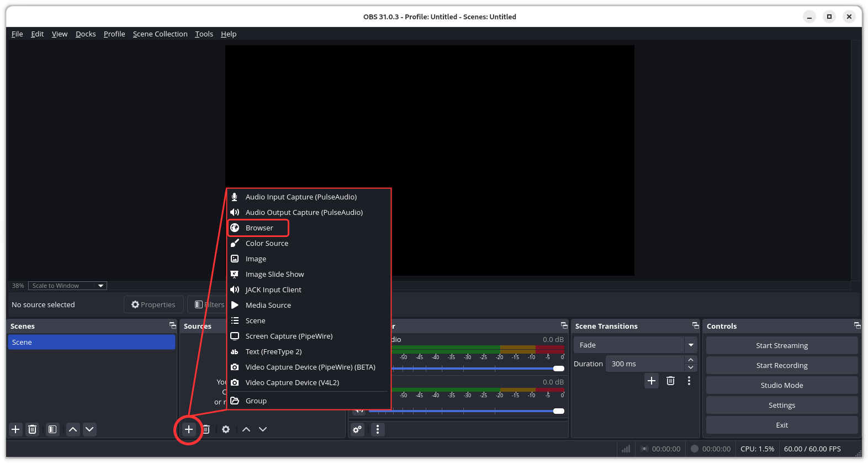
Task: Open the Help menu
Action: click(229, 34)
